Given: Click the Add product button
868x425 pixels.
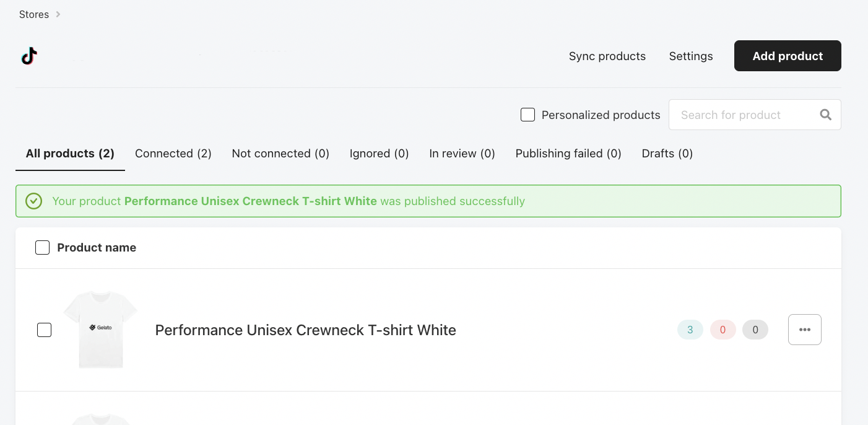Looking at the screenshot, I should coord(788,56).
